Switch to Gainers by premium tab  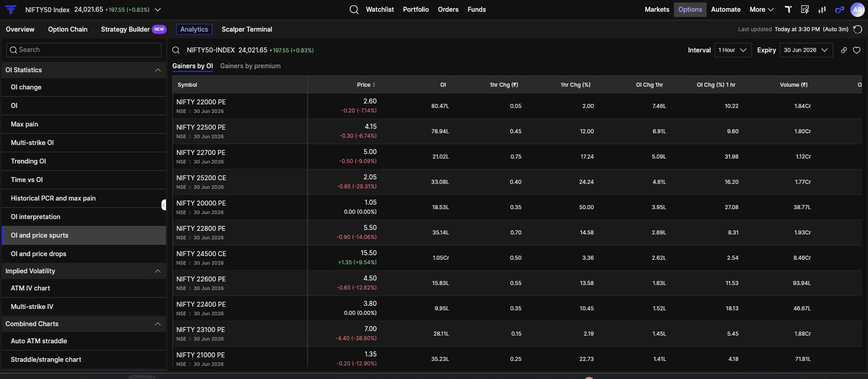point(250,66)
